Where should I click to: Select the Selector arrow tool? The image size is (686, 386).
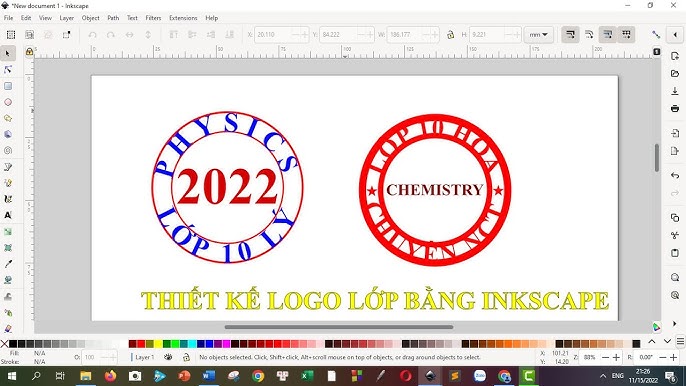(8, 53)
